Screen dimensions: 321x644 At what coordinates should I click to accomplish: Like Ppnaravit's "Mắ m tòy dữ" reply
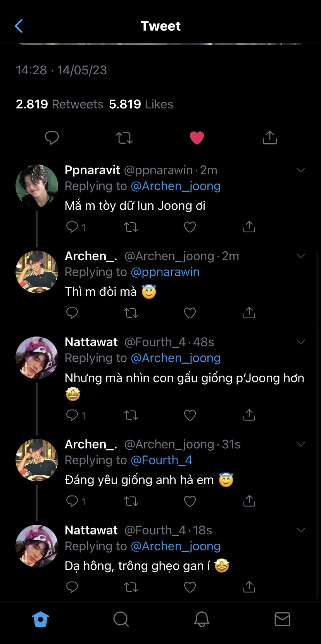tap(190, 227)
